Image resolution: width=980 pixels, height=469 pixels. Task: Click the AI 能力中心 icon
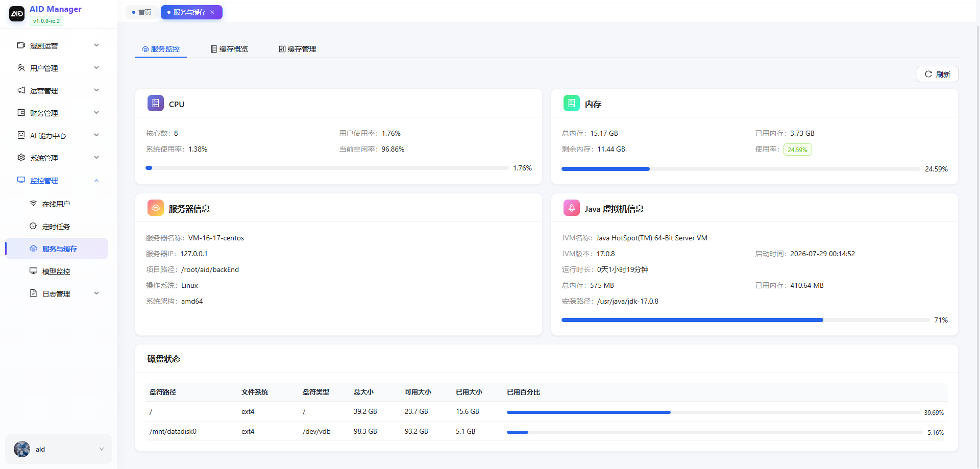21,135
